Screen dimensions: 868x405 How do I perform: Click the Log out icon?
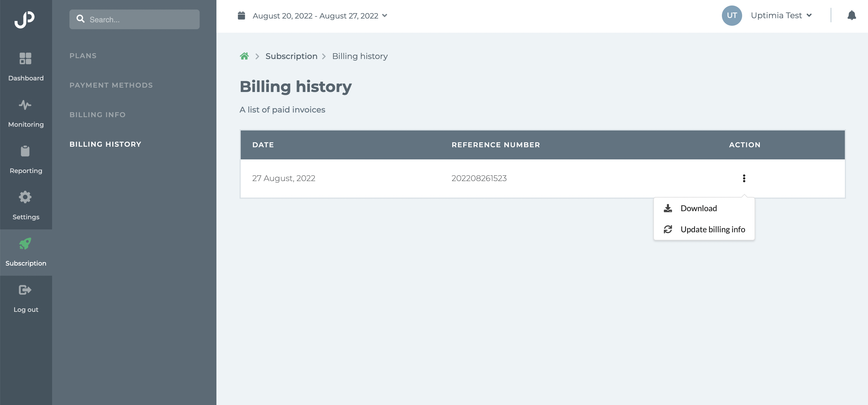(x=25, y=290)
